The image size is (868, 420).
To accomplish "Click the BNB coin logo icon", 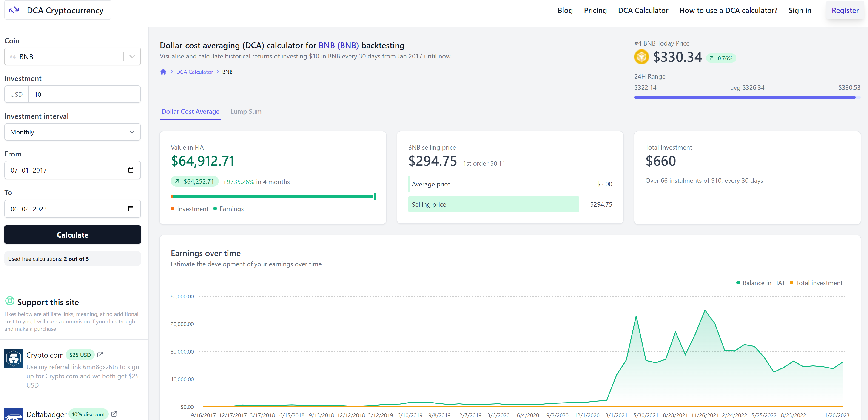I will tap(641, 57).
